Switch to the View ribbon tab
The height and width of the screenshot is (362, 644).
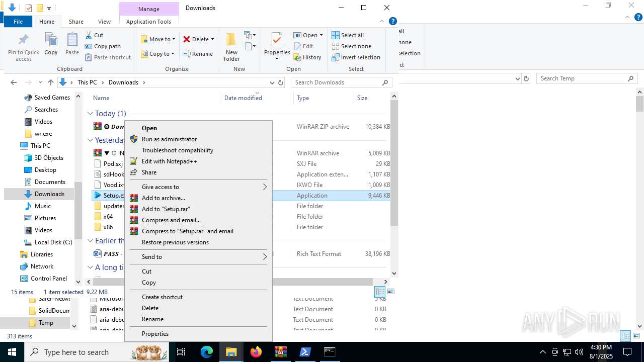[104, 22]
